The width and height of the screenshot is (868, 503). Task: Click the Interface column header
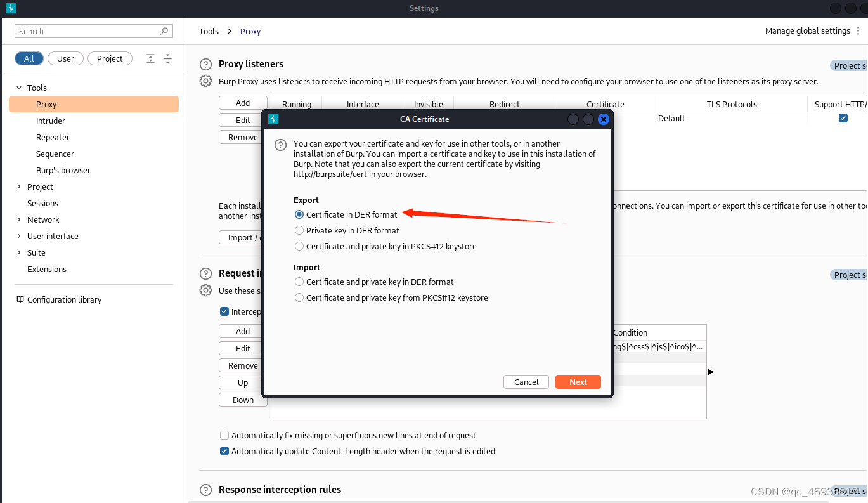pos(363,104)
